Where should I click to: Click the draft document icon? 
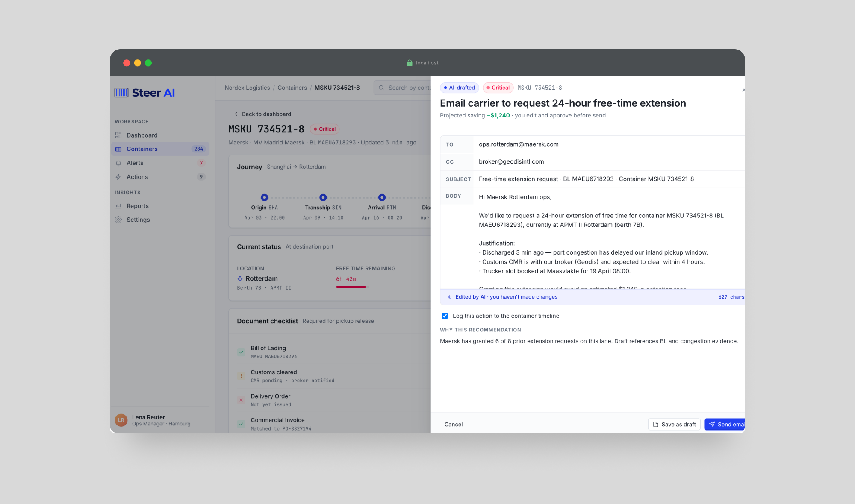[x=656, y=424]
